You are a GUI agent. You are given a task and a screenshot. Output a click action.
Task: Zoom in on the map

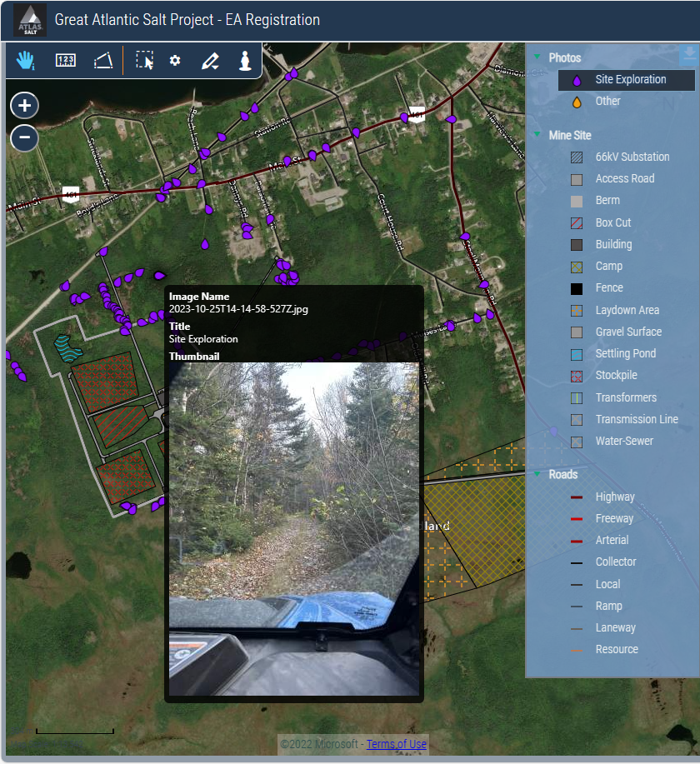point(25,106)
